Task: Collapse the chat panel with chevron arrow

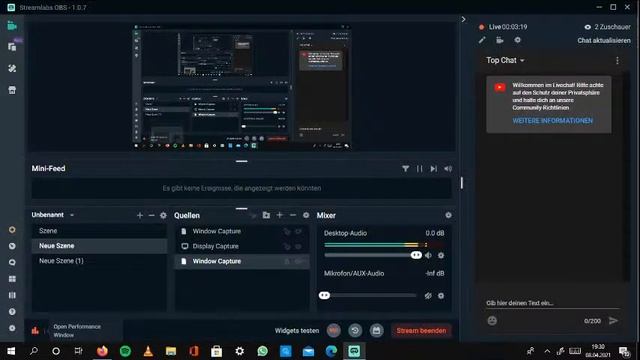Action: [463, 19]
